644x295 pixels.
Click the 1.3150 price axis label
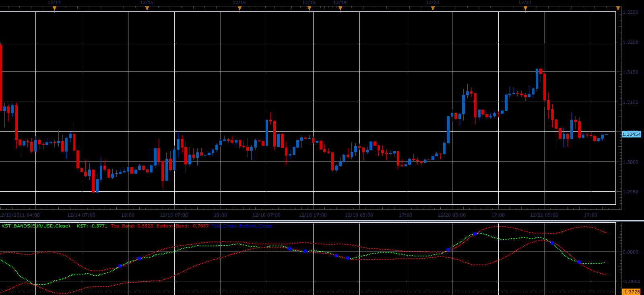tap(630, 72)
